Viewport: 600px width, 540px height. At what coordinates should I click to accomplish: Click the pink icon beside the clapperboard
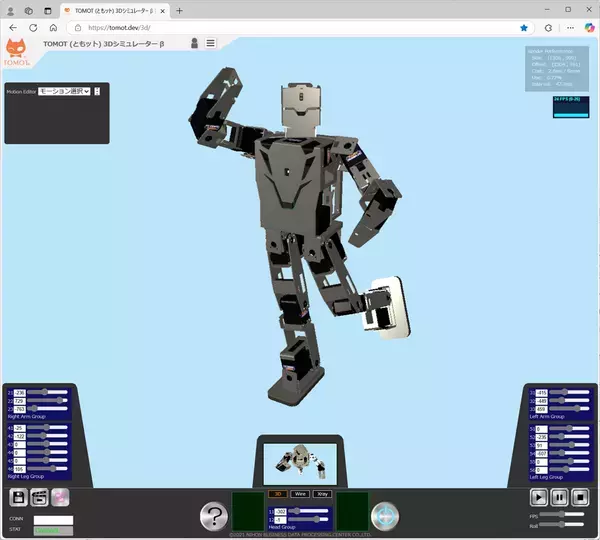(x=60, y=497)
